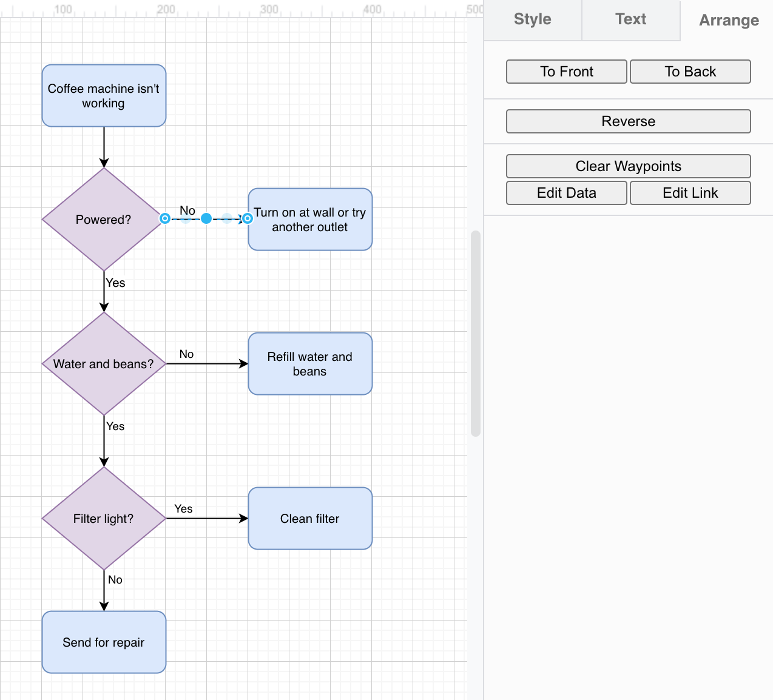Bring the selected edge To Front
Screen dimensions: 773x700
pos(566,71)
